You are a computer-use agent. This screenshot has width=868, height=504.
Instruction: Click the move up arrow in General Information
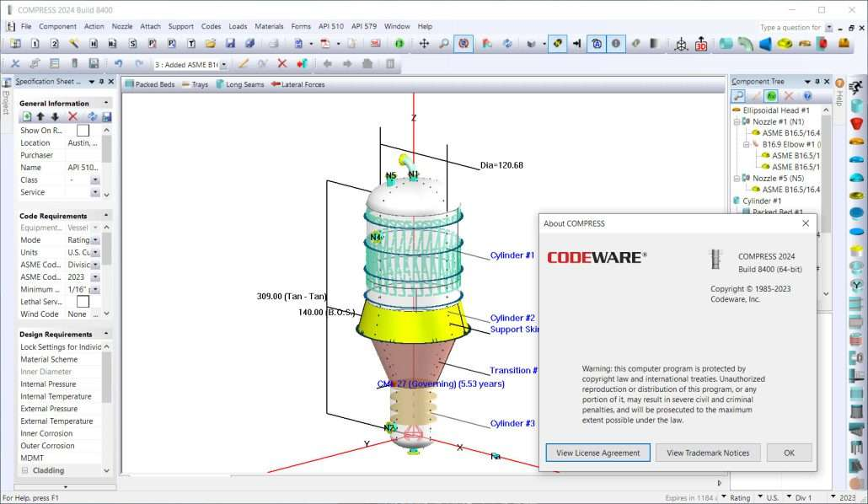(x=40, y=116)
